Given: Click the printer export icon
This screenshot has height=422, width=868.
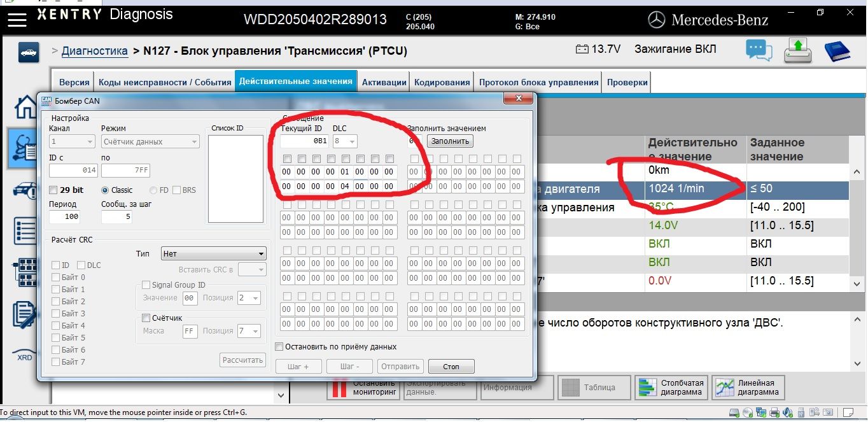Looking at the screenshot, I should point(797,50).
